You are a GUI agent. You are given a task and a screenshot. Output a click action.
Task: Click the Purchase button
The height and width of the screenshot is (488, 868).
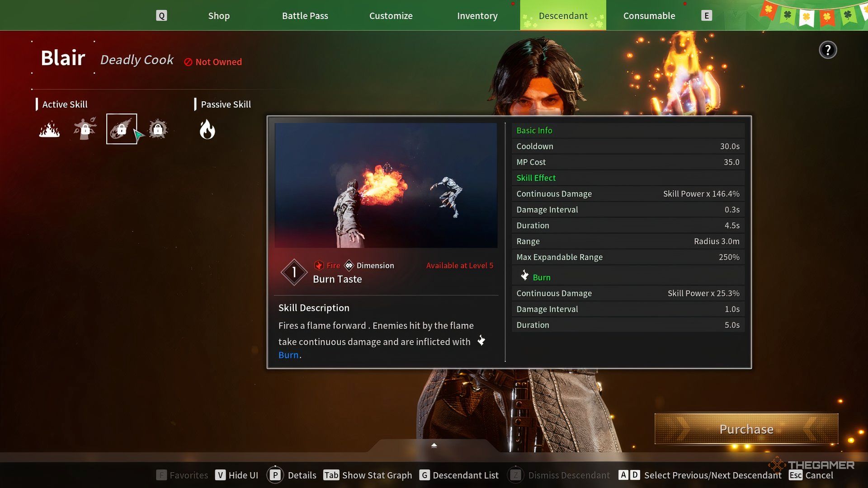746,429
